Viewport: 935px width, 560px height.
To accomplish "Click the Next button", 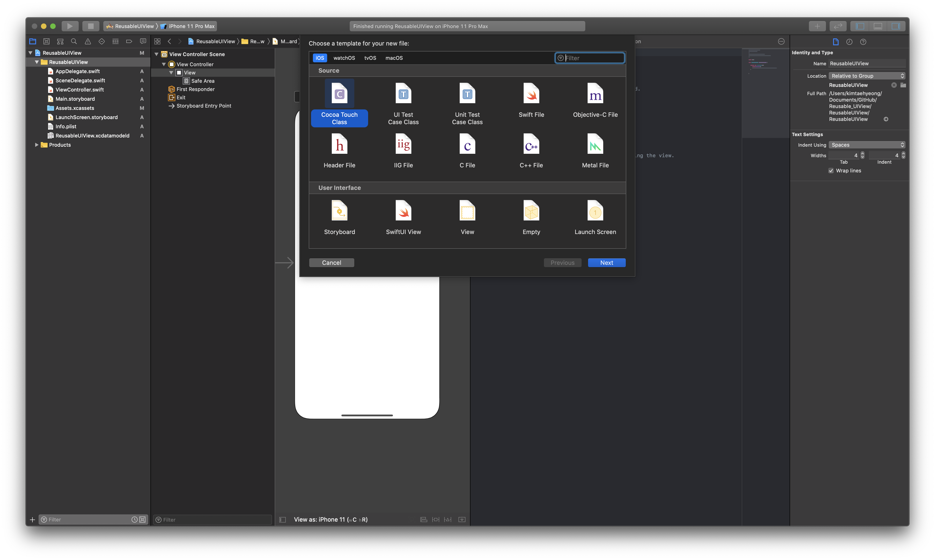I will (606, 263).
